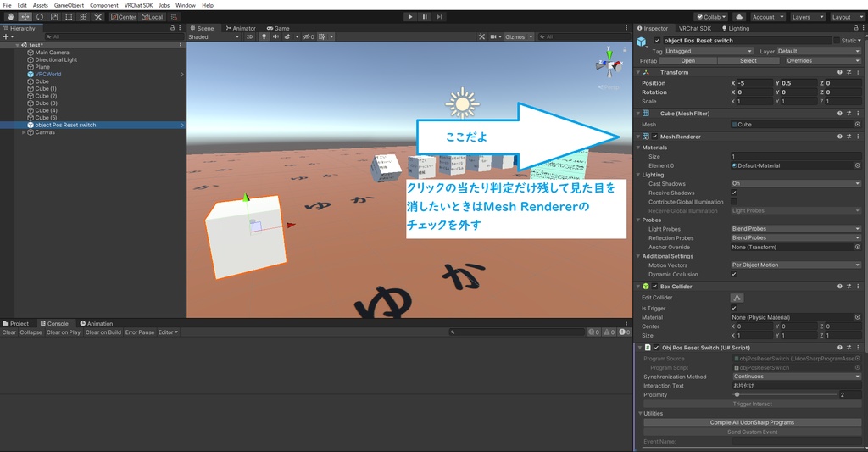The image size is (868, 452).
Task: Select the Move tool in toolbar
Action: coord(25,17)
